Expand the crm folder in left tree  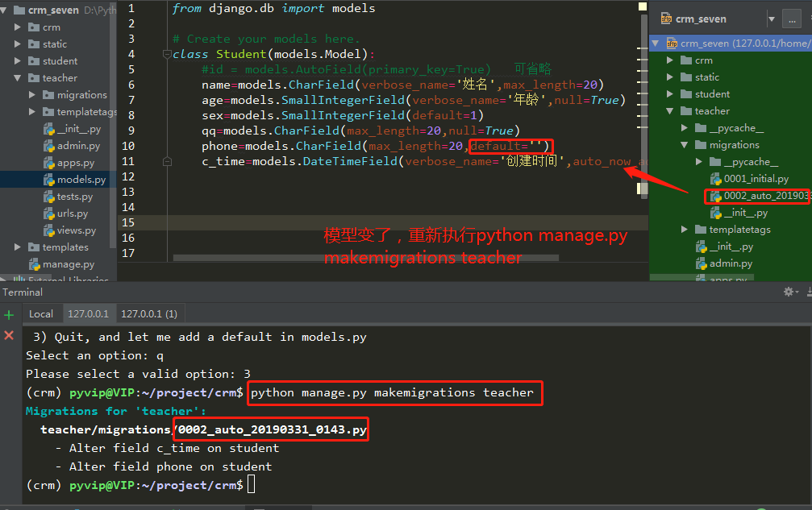[x=17, y=27]
